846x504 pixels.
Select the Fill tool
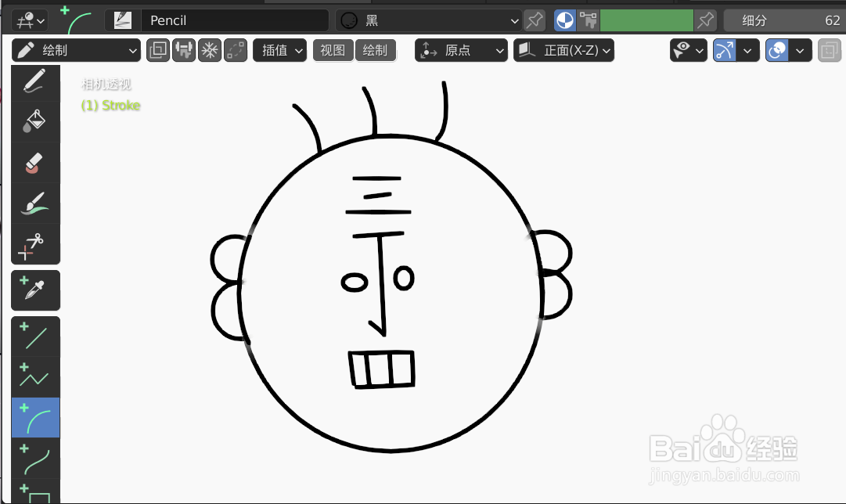35,121
